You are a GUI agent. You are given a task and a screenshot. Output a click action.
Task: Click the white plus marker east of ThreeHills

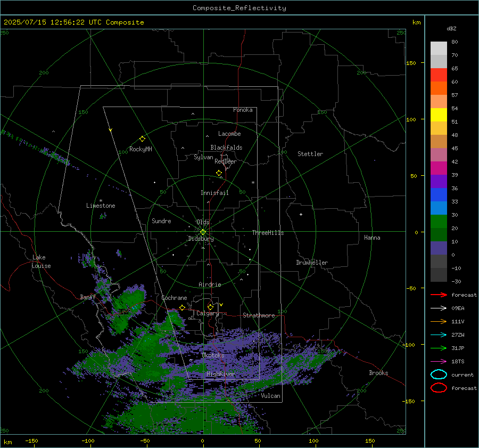pos(301,214)
